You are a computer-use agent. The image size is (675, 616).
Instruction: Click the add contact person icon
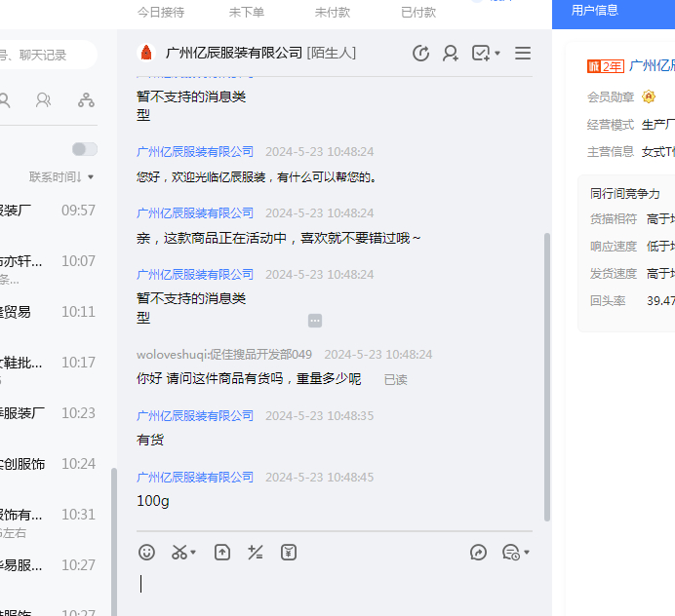click(x=451, y=54)
